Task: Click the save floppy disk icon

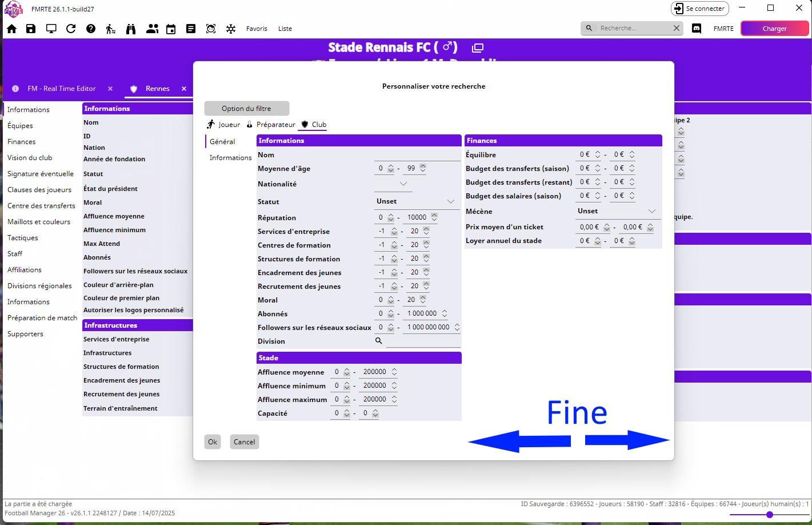Action: 31,29
